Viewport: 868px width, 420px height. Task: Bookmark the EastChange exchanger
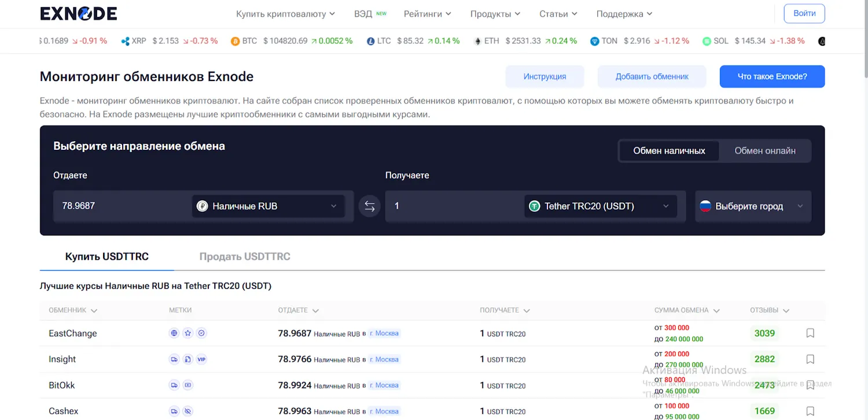(x=810, y=333)
